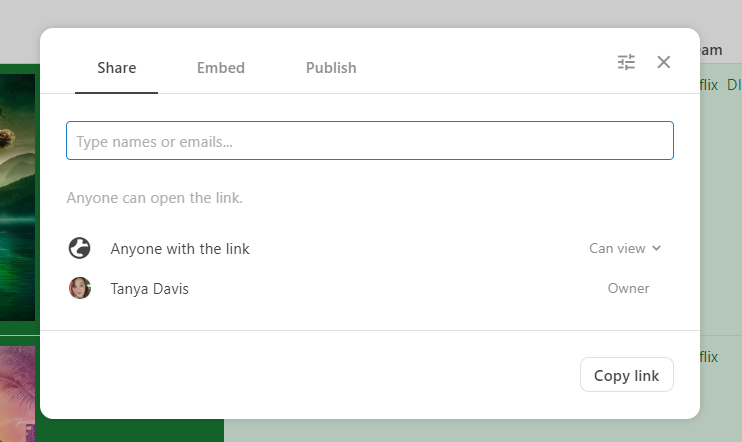Click the names or emails field
742x442 pixels.
(x=369, y=141)
